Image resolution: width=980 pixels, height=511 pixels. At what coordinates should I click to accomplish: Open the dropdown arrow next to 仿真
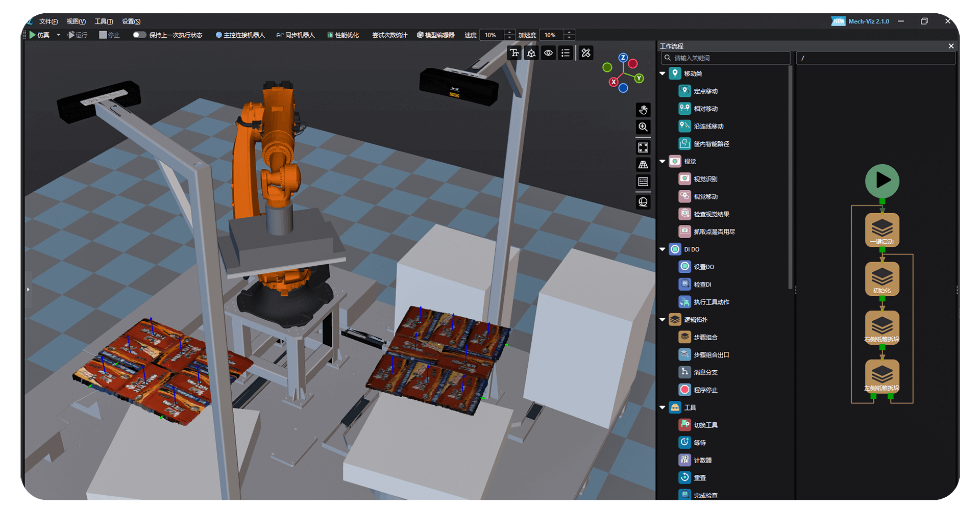(58, 35)
